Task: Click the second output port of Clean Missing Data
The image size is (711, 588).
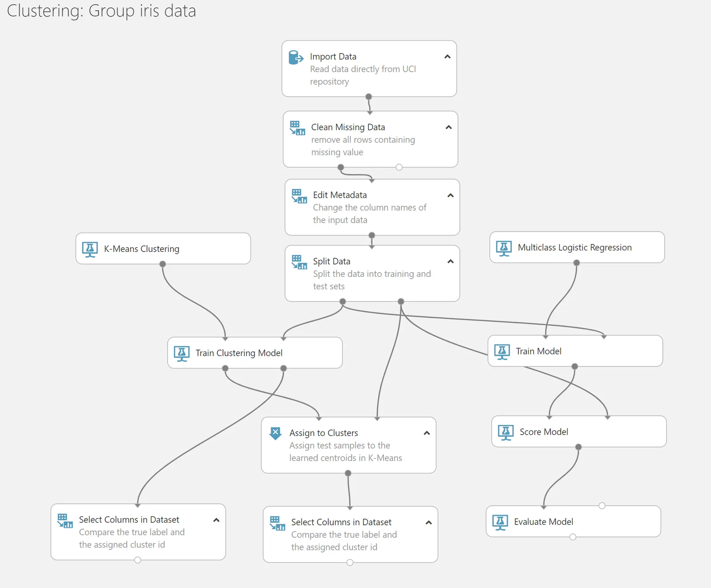Action: click(x=399, y=167)
